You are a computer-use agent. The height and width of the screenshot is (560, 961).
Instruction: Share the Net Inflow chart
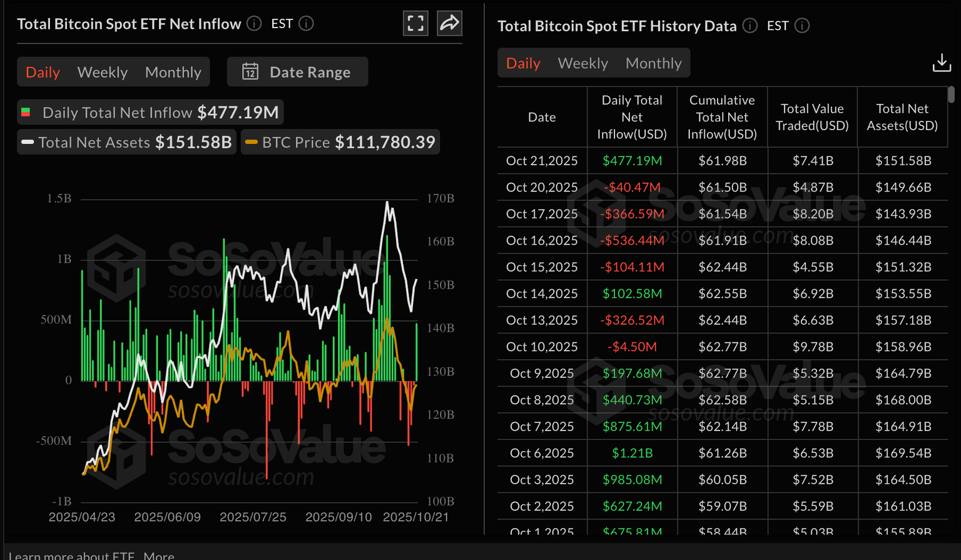449,24
